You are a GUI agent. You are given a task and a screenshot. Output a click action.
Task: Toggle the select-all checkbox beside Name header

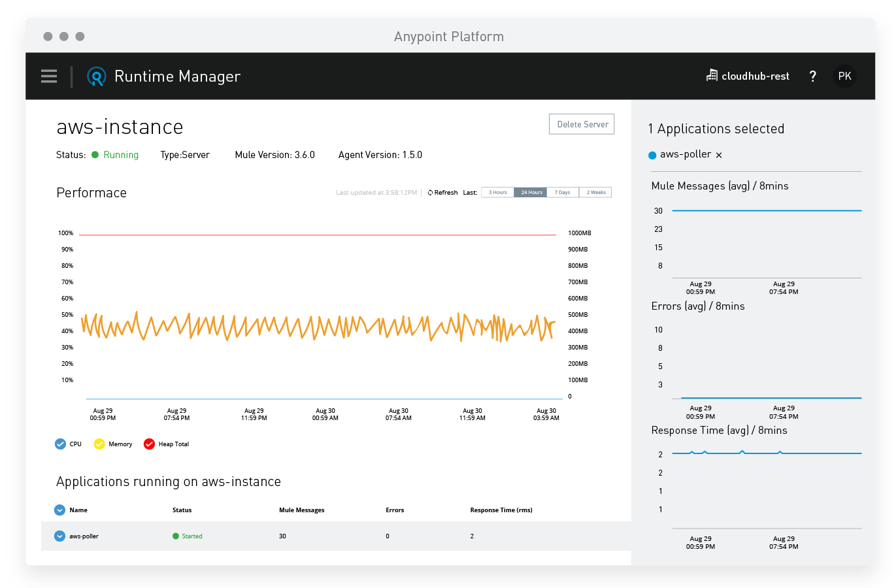tap(59, 510)
